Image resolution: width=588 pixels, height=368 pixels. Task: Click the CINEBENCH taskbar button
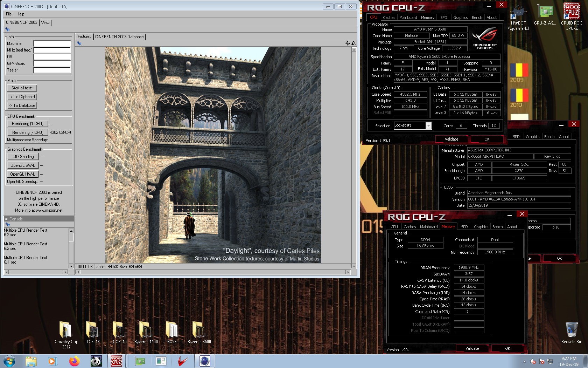click(205, 361)
